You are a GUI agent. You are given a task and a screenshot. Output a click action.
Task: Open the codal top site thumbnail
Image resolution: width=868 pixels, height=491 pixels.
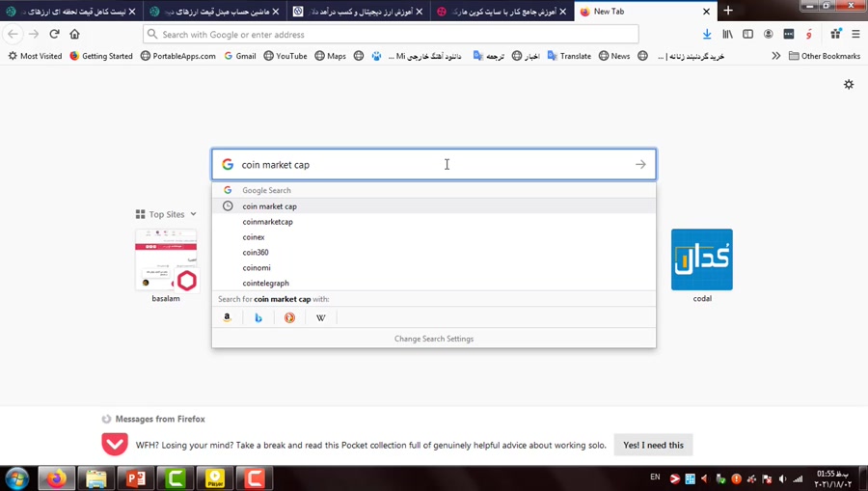tap(702, 259)
